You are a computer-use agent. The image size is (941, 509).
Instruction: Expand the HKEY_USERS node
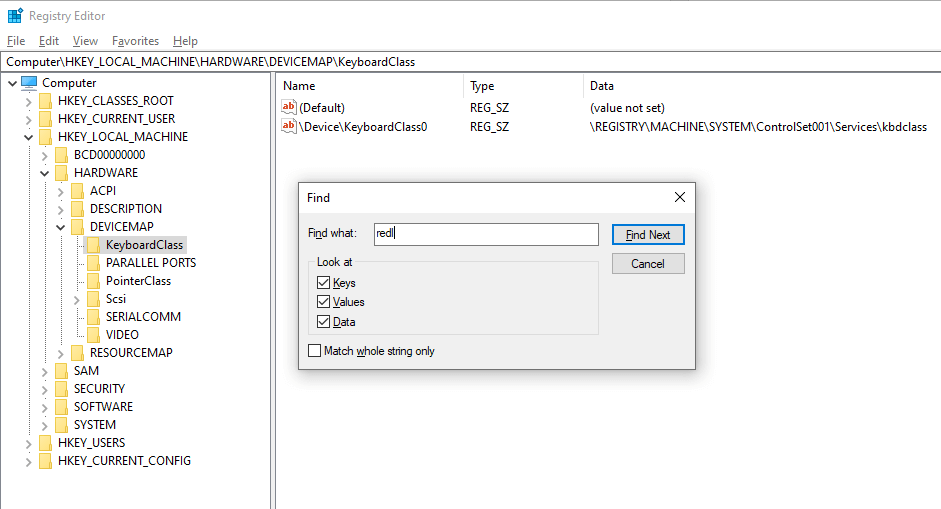pos(28,444)
